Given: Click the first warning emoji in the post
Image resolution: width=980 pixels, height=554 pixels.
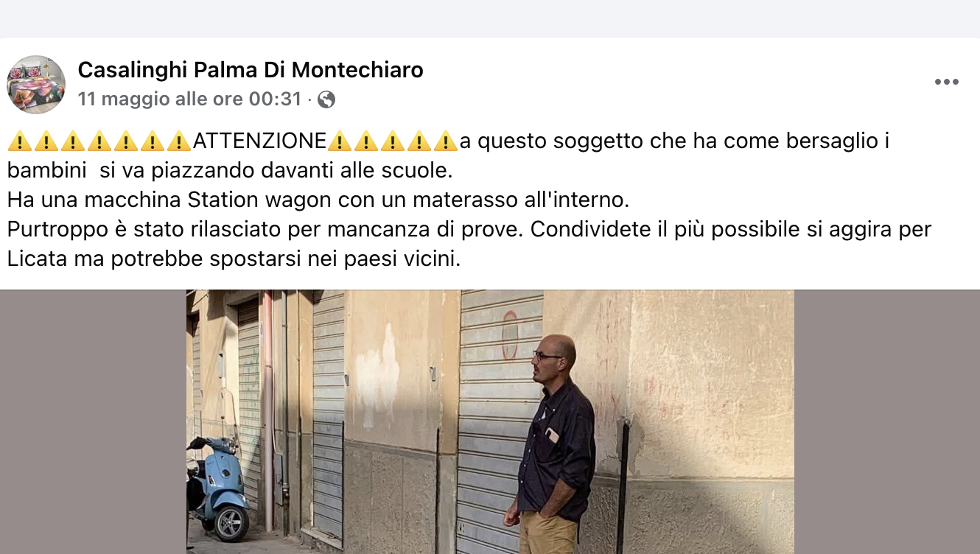Looking at the screenshot, I should pos(19,141).
